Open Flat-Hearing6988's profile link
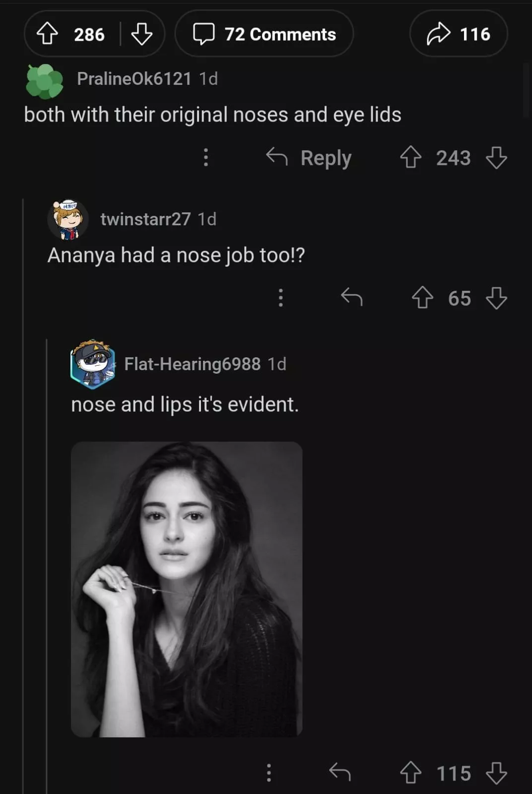Viewport: 532px width, 794px height. tap(192, 364)
